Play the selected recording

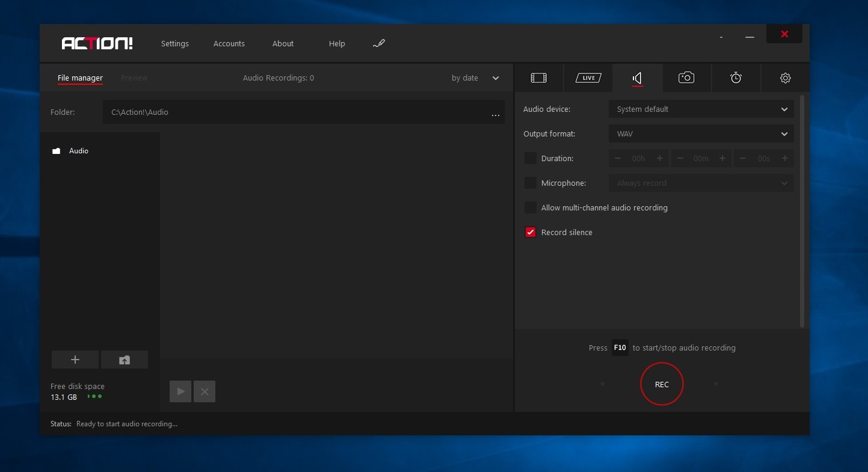180,391
